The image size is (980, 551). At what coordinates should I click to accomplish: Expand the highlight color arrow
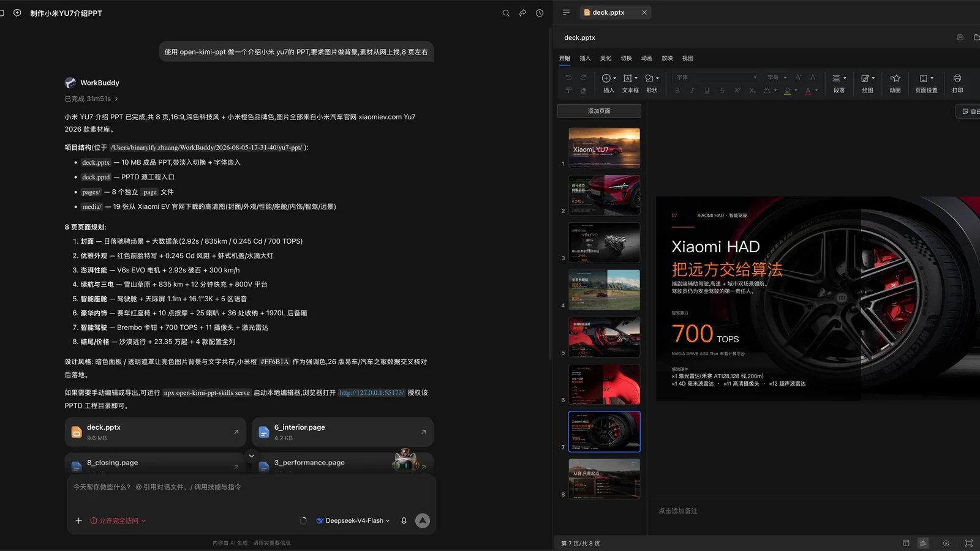click(x=796, y=91)
